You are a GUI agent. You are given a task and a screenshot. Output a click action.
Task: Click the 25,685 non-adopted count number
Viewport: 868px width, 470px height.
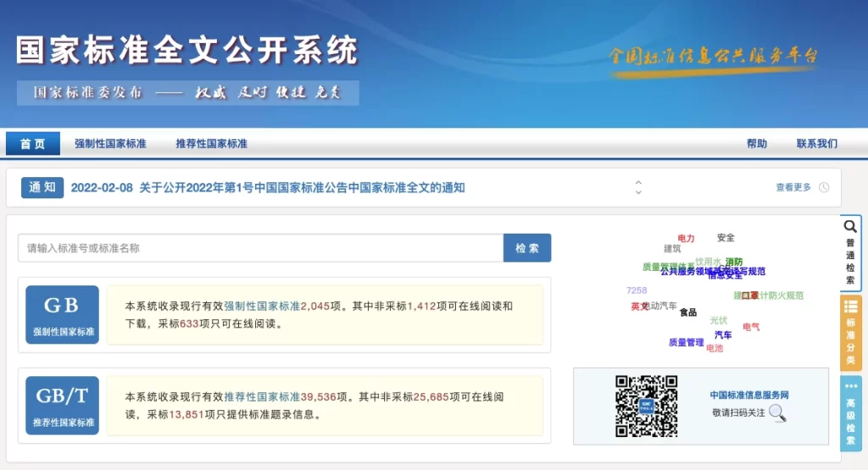point(431,396)
